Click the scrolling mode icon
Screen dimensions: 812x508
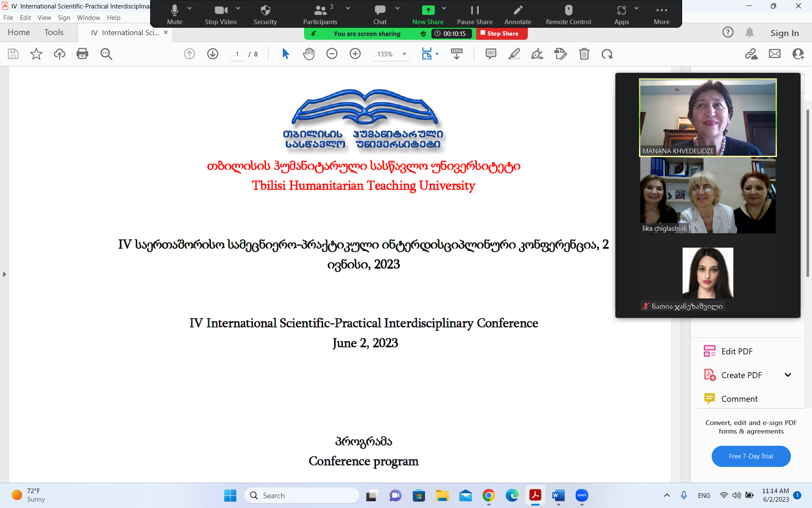coord(457,54)
